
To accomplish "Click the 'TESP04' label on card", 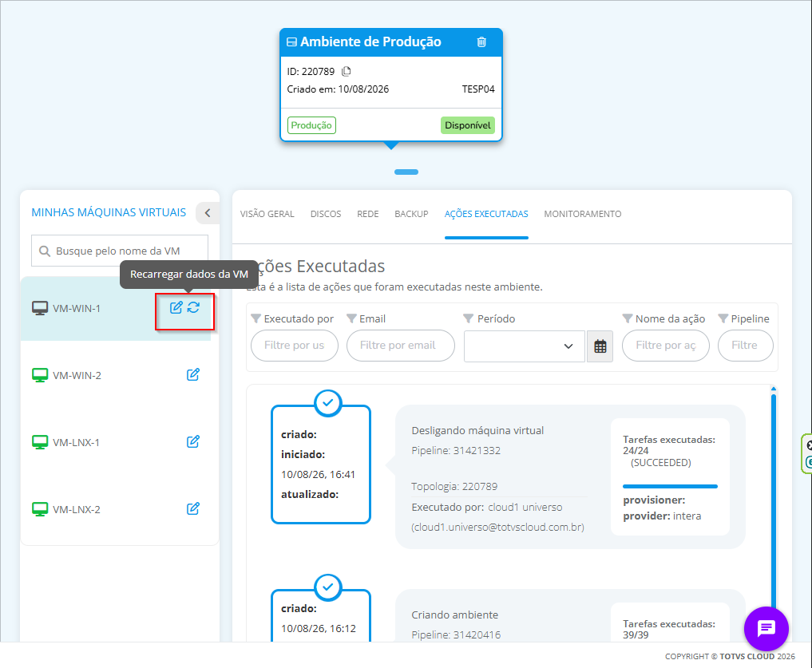I will [478, 89].
